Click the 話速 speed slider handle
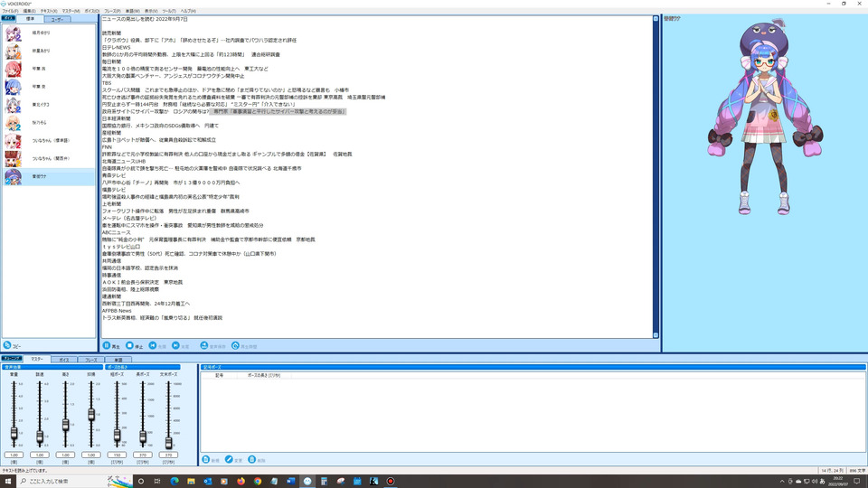The width and height of the screenshot is (868, 488). (40, 437)
